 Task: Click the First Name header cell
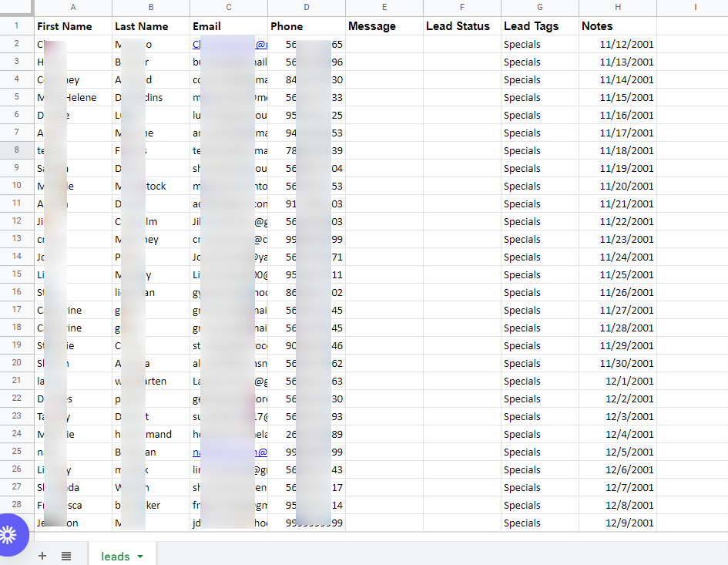pyautogui.click(x=73, y=26)
